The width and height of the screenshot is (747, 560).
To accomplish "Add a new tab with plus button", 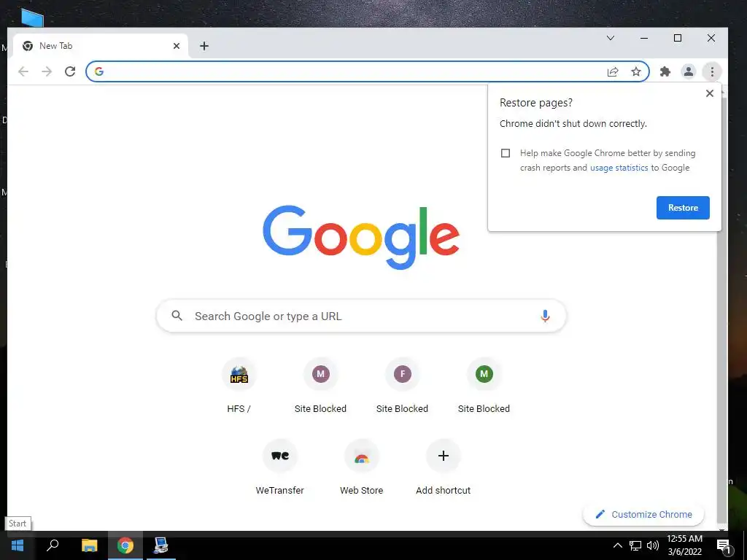I will (204, 46).
